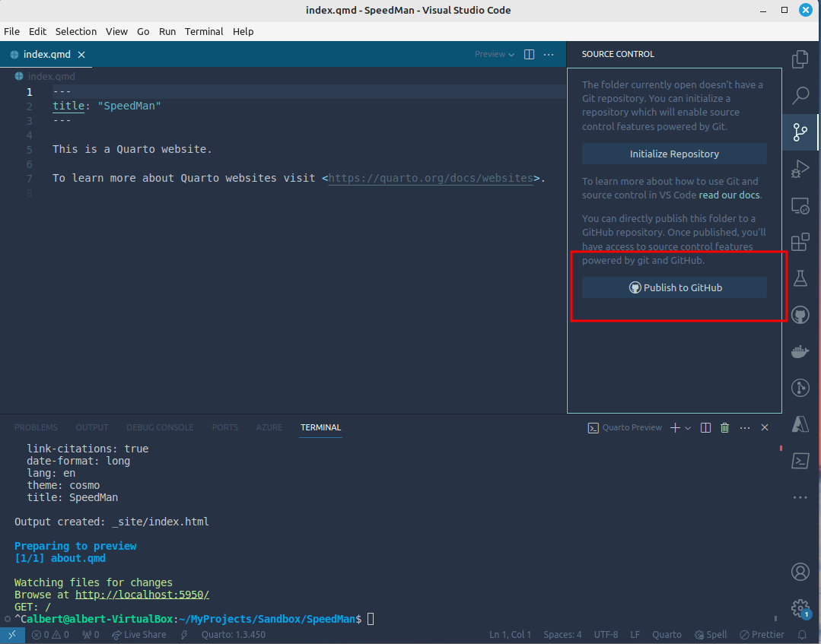Show the Extensions view
821x644 pixels.
pyautogui.click(x=800, y=243)
